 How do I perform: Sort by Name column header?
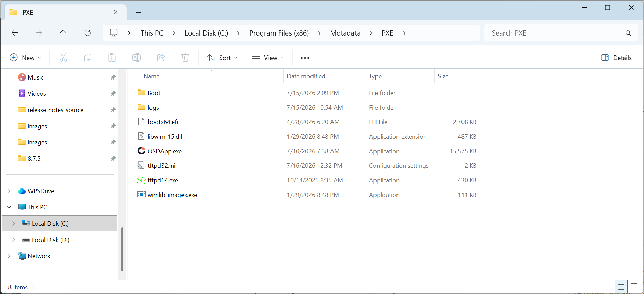(x=151, y=76)
